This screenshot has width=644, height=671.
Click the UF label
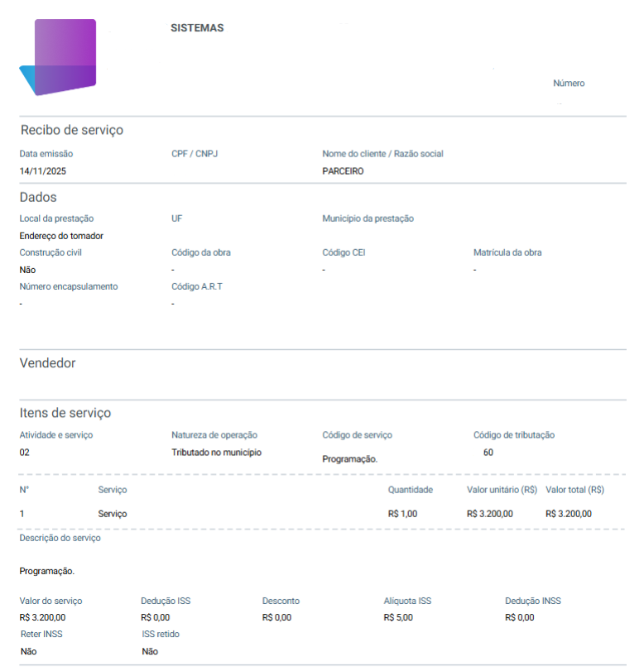[x=177, y=218]
